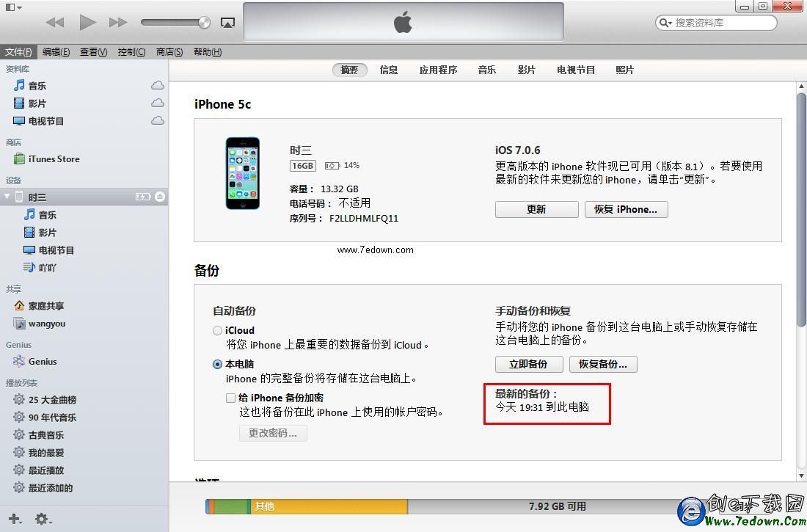Click the 其他 segment of capacity bar

[329, 506]
